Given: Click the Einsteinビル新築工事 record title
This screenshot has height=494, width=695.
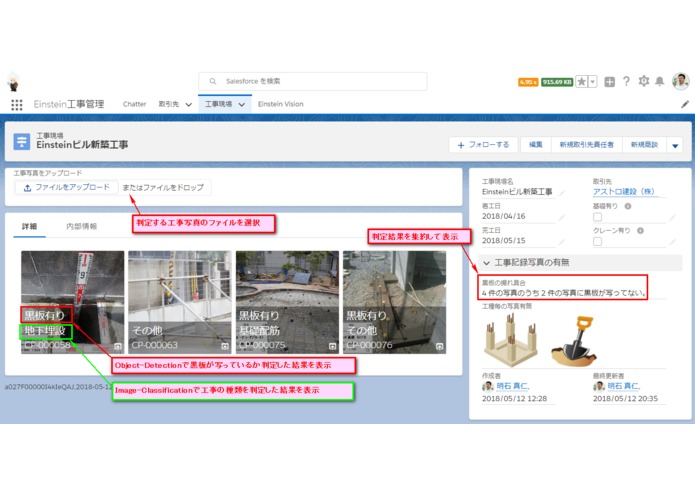Looking at the screenshot, I should click(x=82, y=145).
